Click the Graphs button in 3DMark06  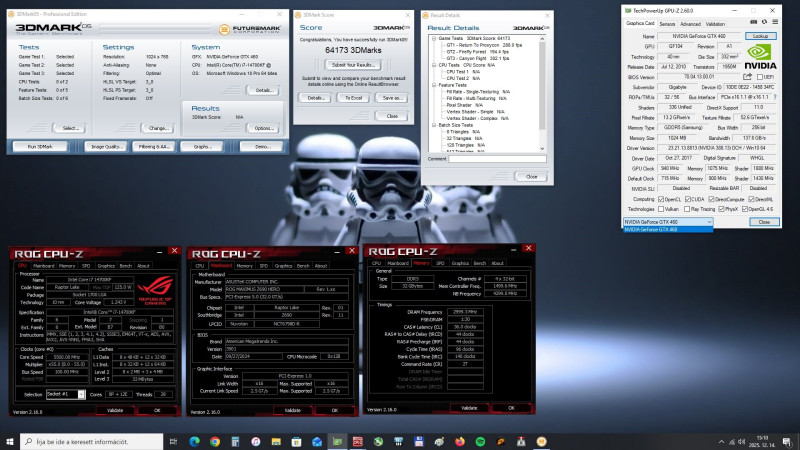(202, 146)
